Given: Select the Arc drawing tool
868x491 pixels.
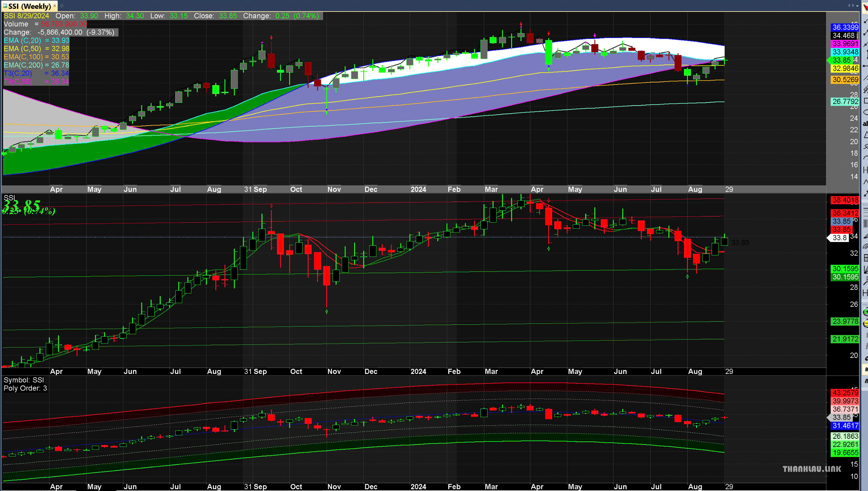Looking at the screenshot, I should (x=865, y=158).
